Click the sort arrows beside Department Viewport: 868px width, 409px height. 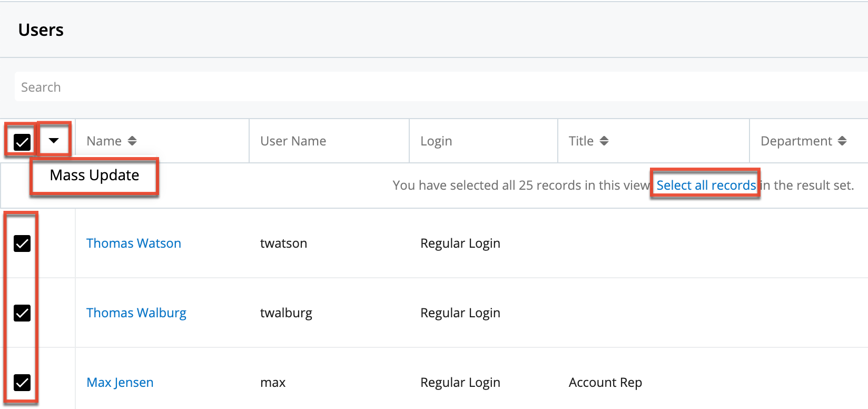[842, 141]
